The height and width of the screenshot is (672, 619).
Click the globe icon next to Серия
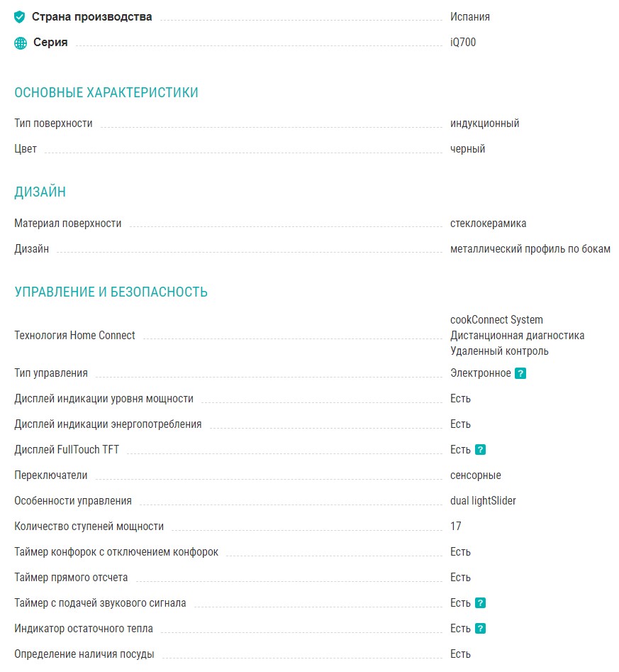[x=21, y=43]
